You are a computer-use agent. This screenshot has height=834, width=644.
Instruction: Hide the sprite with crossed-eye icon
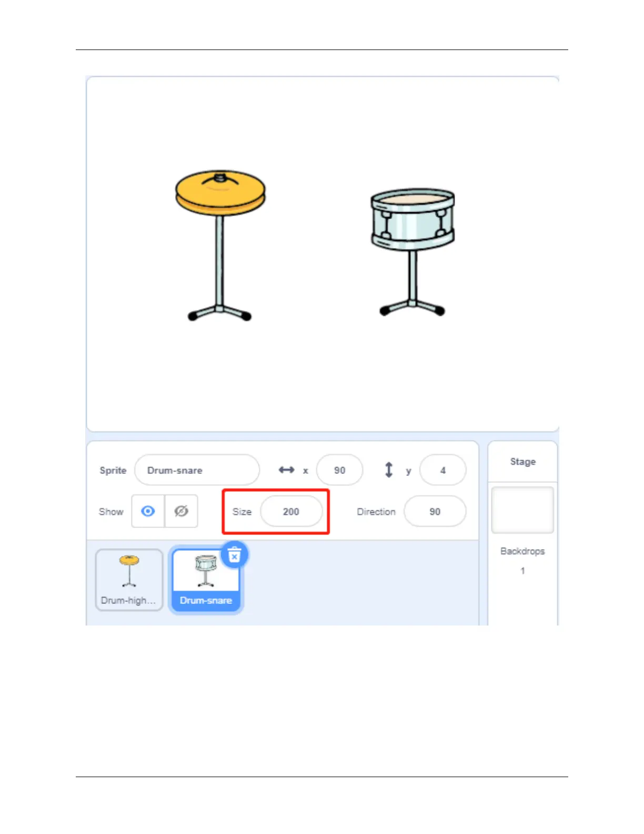pyautogui.click(x=182, y=511)
